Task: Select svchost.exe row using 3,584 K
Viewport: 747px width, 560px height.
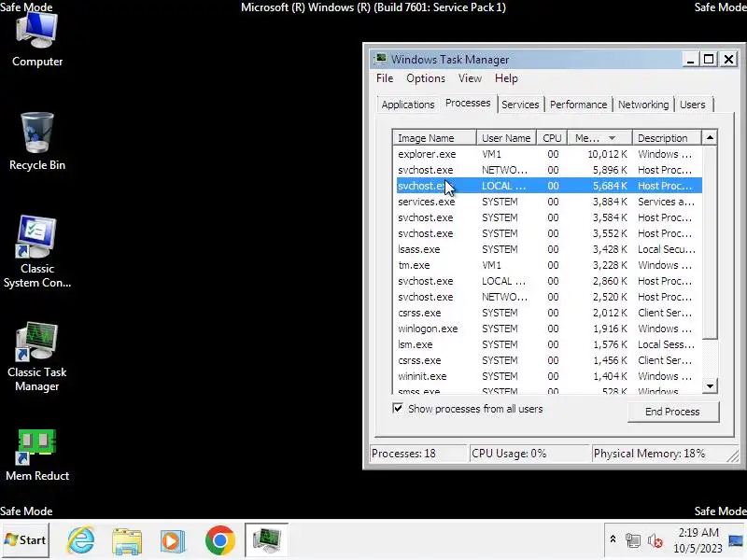Action: coord(548,217)
